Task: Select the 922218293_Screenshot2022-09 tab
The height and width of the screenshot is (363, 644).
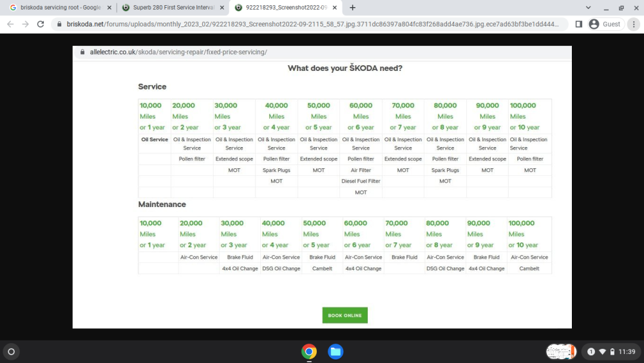Action: 287,7
